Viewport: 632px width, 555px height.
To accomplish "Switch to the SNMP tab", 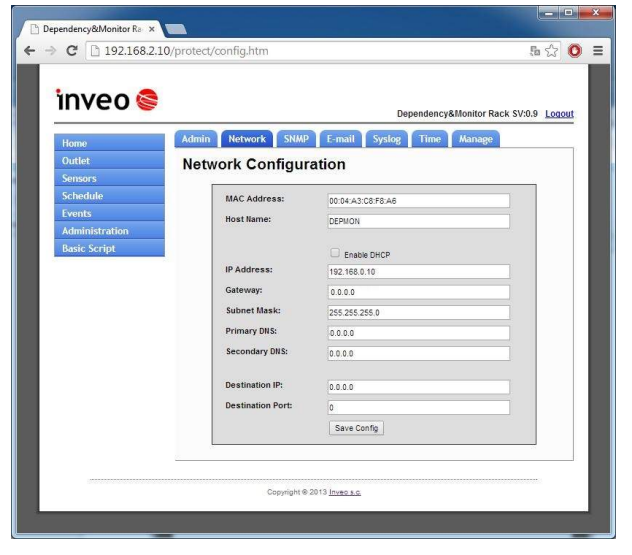I will [295, 139].
